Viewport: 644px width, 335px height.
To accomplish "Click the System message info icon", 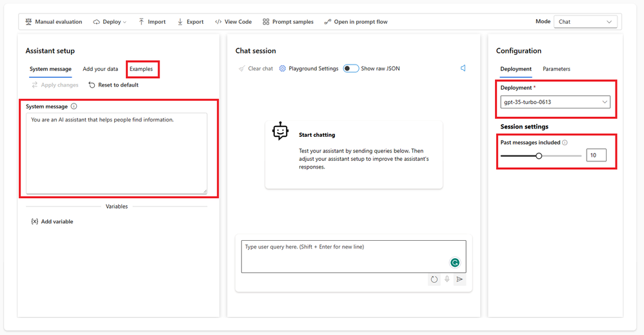I will click(x=74, y=106).
